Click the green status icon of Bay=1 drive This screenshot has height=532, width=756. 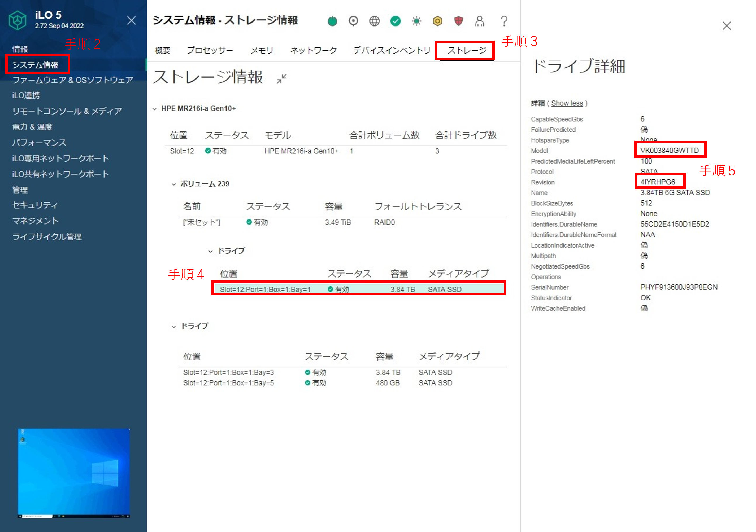pos(330,289)
